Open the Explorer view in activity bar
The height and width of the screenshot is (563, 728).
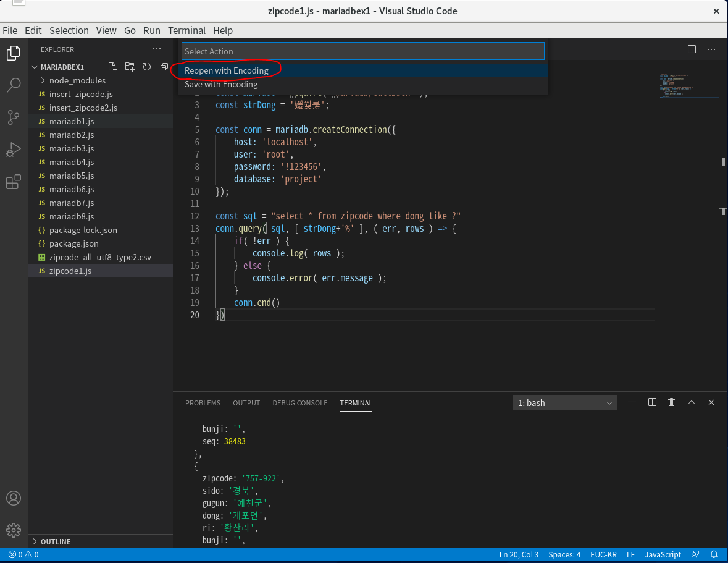[14, 53]
